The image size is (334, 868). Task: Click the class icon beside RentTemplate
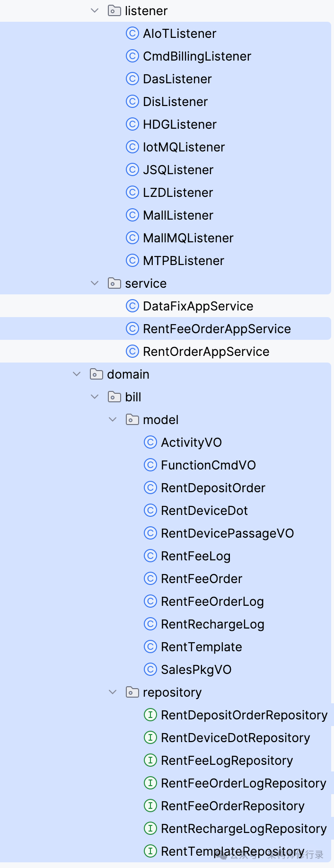point(150,647)
